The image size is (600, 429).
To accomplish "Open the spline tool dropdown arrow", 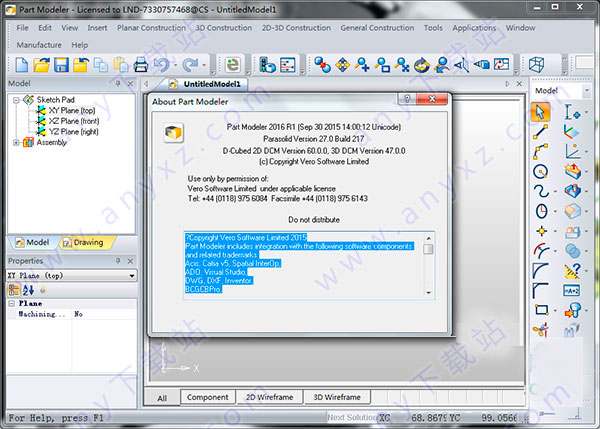I will pyautogui.click(x=555, y=191).
